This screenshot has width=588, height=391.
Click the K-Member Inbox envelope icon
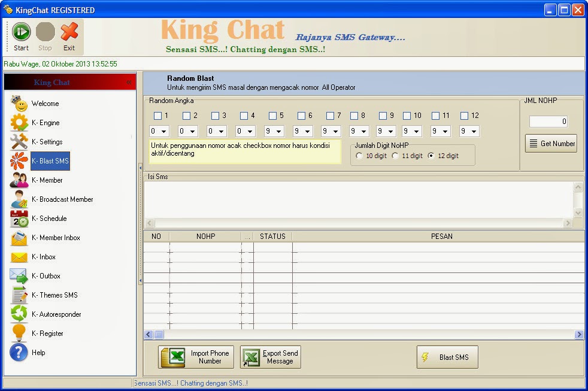pos(19,238)
